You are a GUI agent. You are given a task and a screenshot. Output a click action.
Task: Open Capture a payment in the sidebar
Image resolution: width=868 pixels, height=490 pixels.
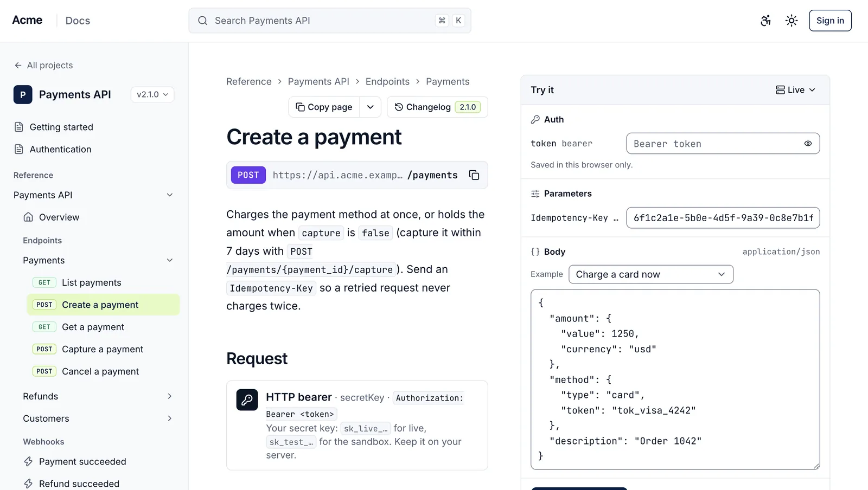[x=103, y=349]
